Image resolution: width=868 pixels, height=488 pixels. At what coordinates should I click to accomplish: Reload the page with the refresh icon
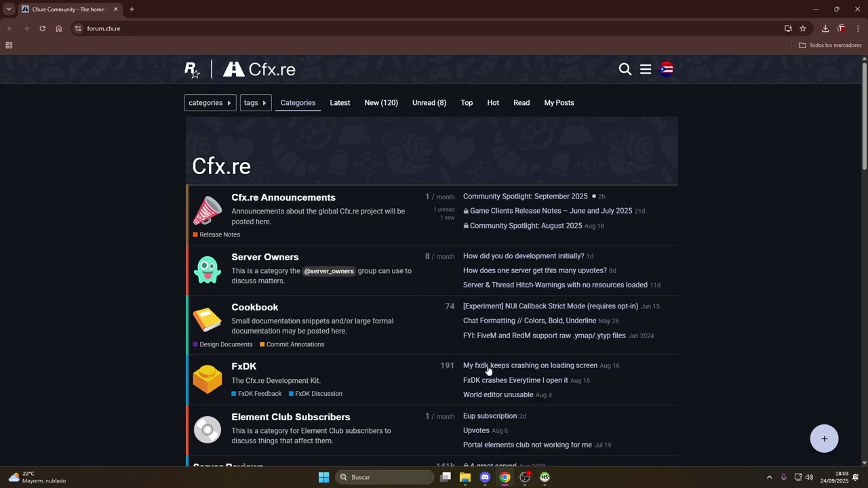[42, 28]
